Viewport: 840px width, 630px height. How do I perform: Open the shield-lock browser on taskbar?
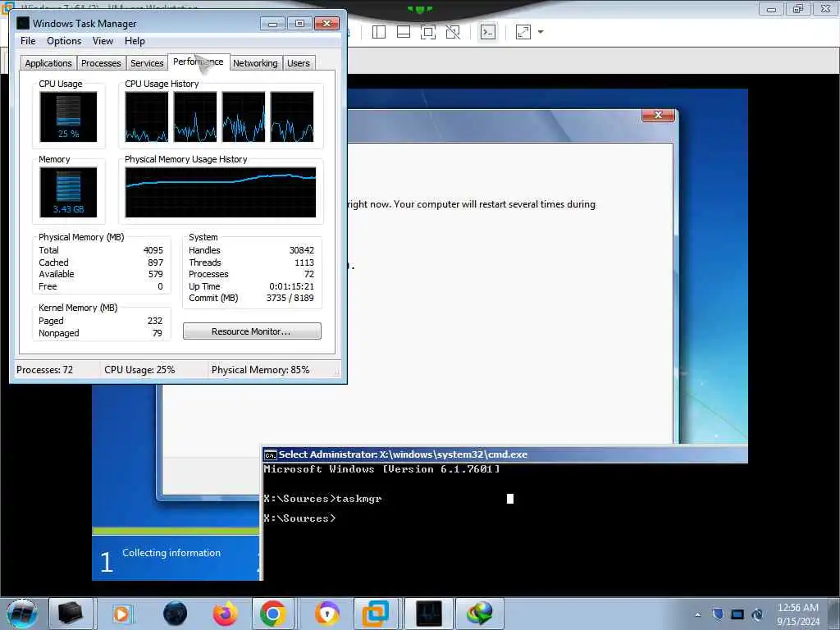[x=326, y=614]
